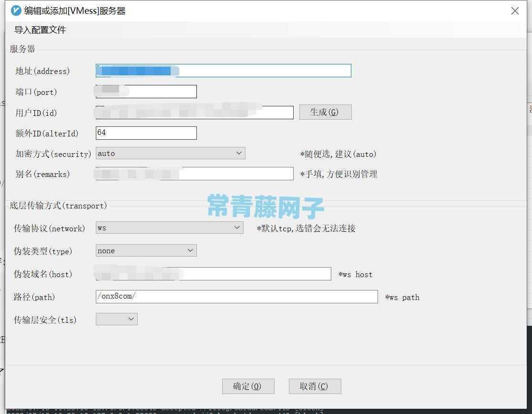Click the 额外ID(alterId) field showing 64
Image resolution: width=532 pixels, height=414 pixels.
pos(146,133)
